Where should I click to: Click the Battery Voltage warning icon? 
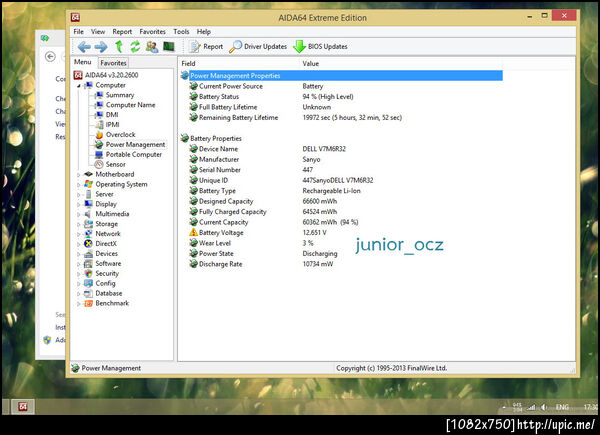[x=193, y=232]
